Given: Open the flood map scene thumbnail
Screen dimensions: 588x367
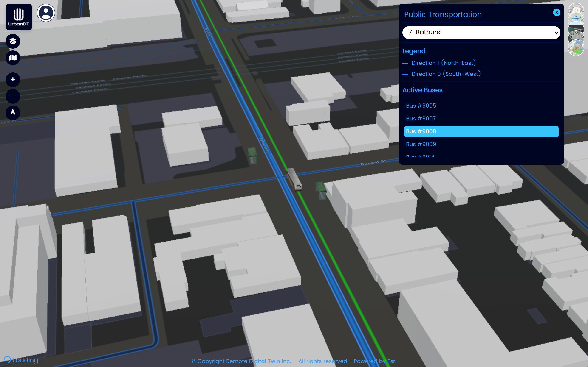Looking at the screenshot, I should click(x=576, y=19).
